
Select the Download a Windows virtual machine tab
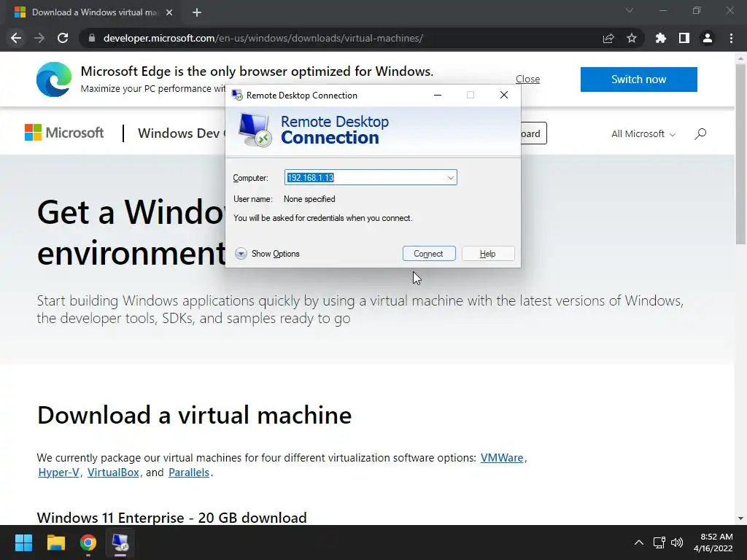[94, 12]
